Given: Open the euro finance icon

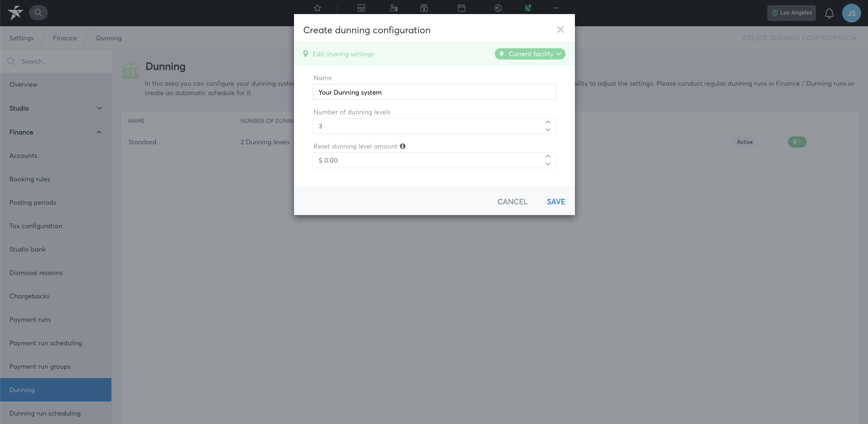Looking at the screenshot, I should click(498, 8).
